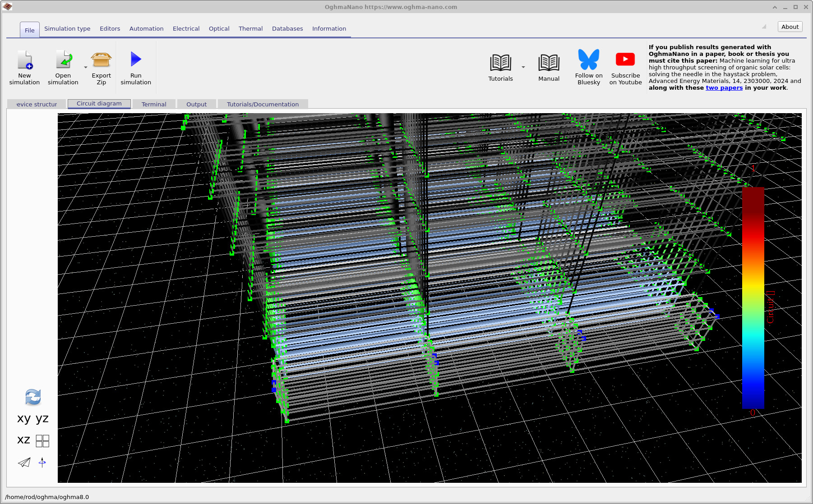Subscribe on Youtube via the red icon
The image size is (813, 504).
[x=625, y=59]
